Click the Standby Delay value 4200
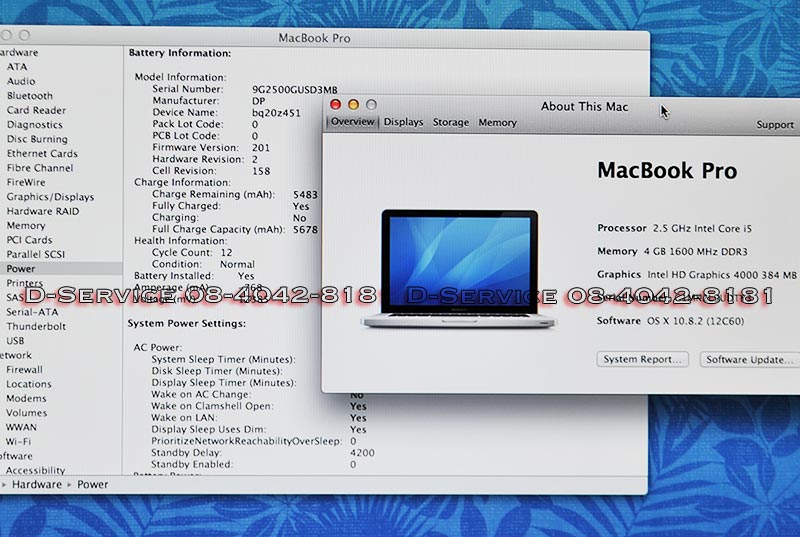Viewport: 800px width, 537px height. click(x=362, y=453)
